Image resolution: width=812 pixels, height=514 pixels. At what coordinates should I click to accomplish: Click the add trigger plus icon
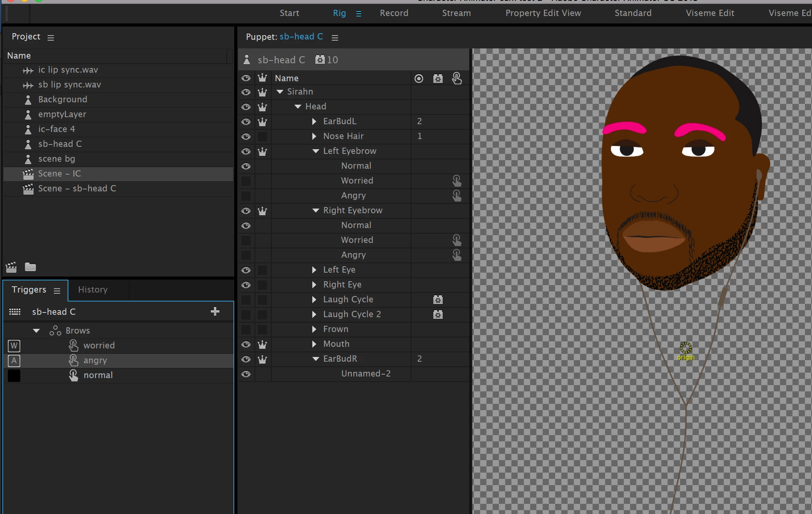(215, 311)
